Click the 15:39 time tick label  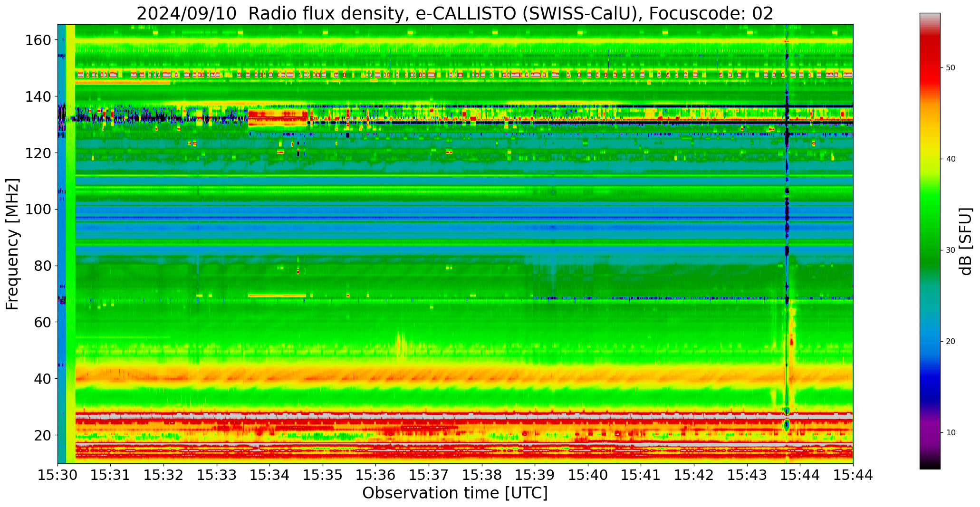click(x=535, y=475)
